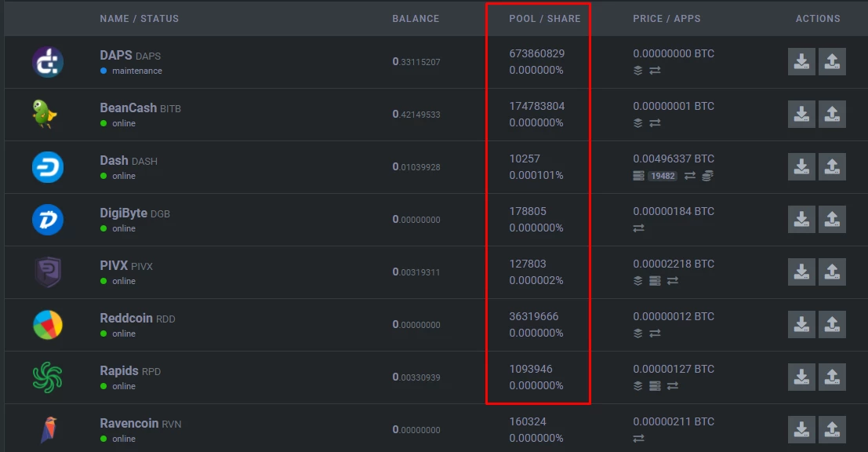The height and width of the screenshot is (452, 868).
Task: Click the DAPS withdraw (upload) button
Action: pyautogui.click(x=832, y=61)
